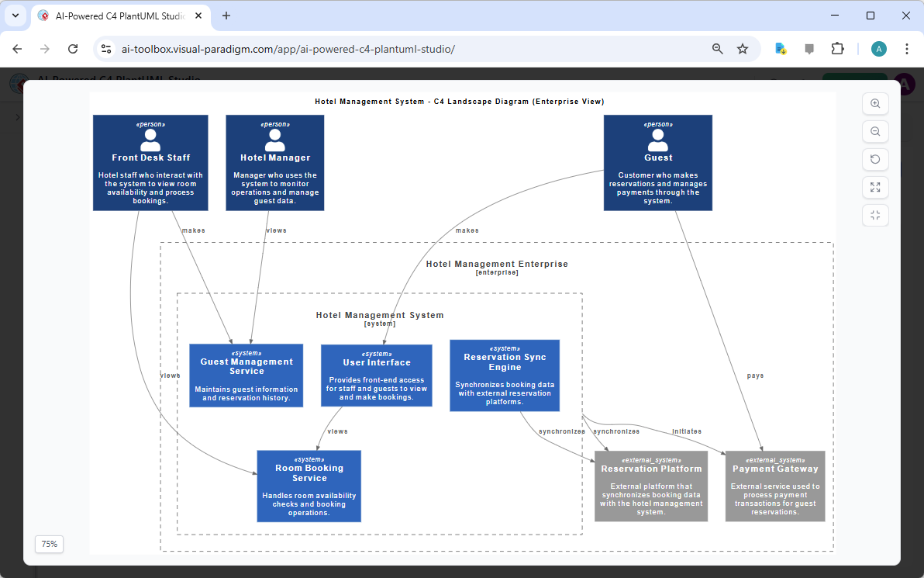Open Chrome's three-dot menu

tap(907, 48)
